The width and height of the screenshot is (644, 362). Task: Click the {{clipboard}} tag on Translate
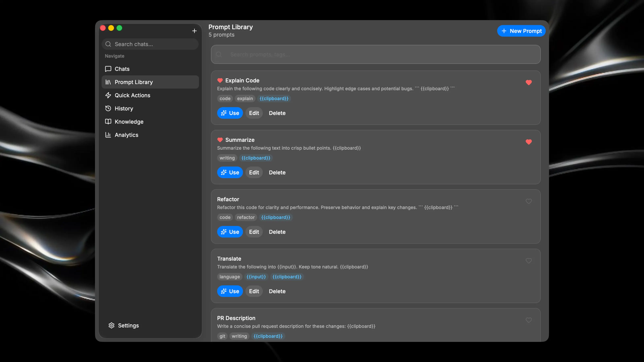coord(287,277)
